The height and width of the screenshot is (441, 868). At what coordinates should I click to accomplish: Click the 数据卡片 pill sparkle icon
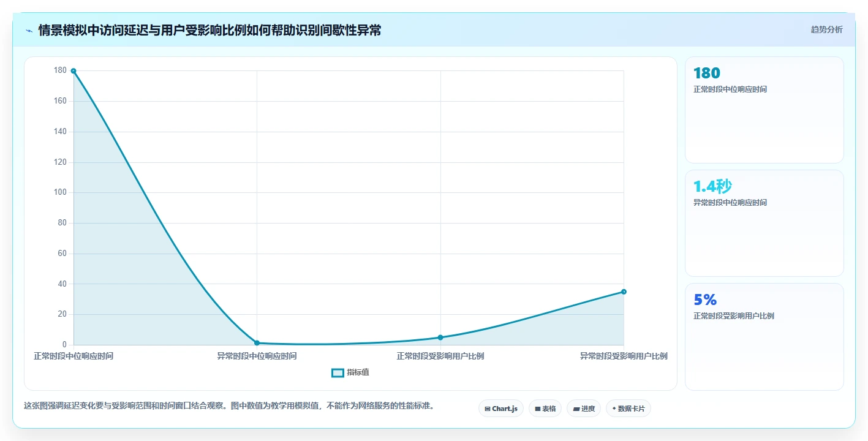(x=614, y=409)
